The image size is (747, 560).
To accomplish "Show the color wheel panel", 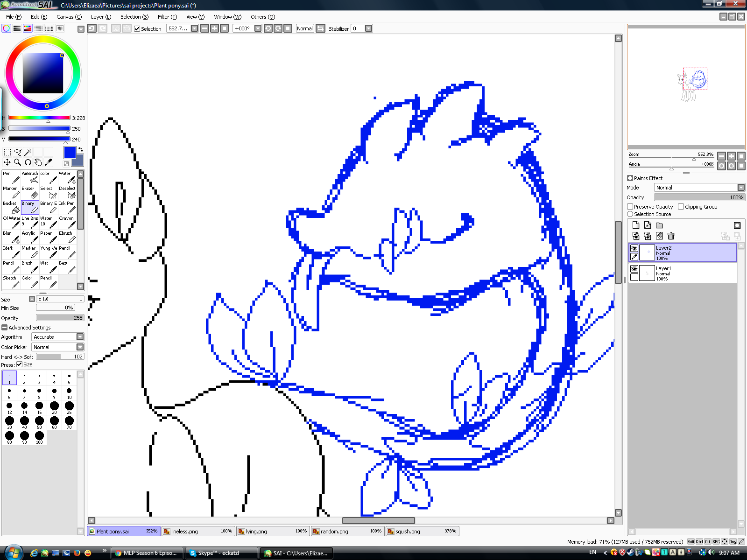I will tap(7, 28).
